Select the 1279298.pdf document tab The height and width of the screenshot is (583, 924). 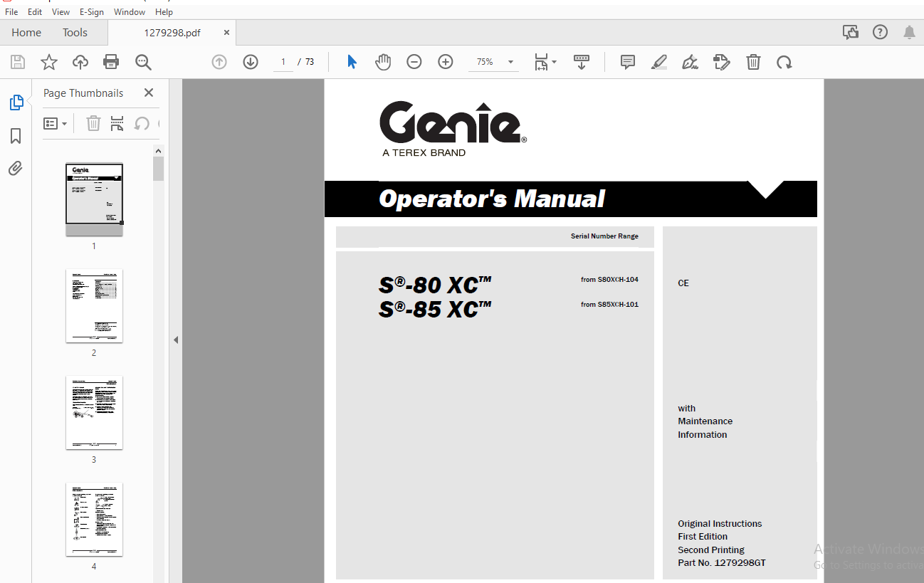(x=172, y=32)
